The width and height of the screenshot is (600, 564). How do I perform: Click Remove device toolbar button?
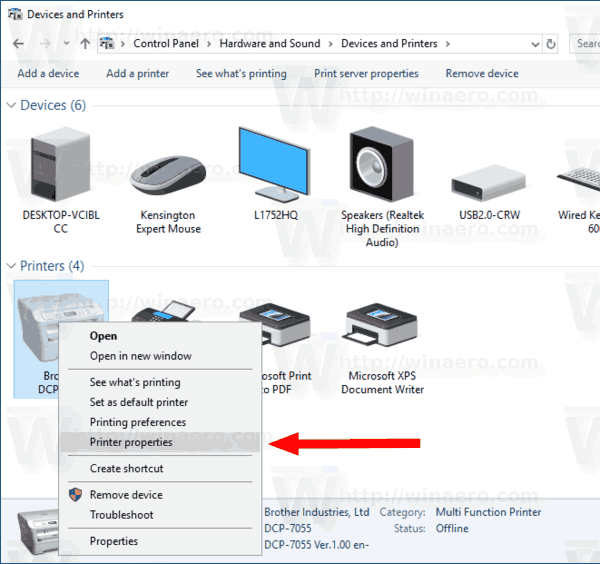click(x=482, y=73)
